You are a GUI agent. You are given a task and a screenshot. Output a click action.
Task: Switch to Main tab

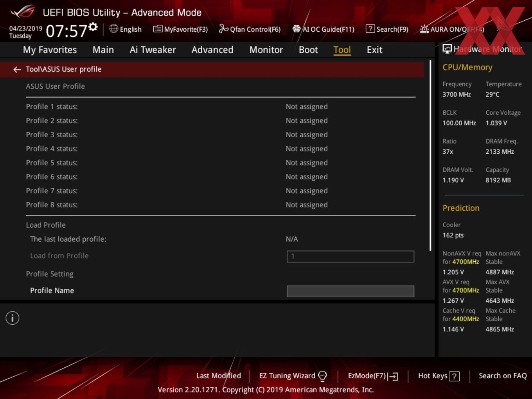103,50
